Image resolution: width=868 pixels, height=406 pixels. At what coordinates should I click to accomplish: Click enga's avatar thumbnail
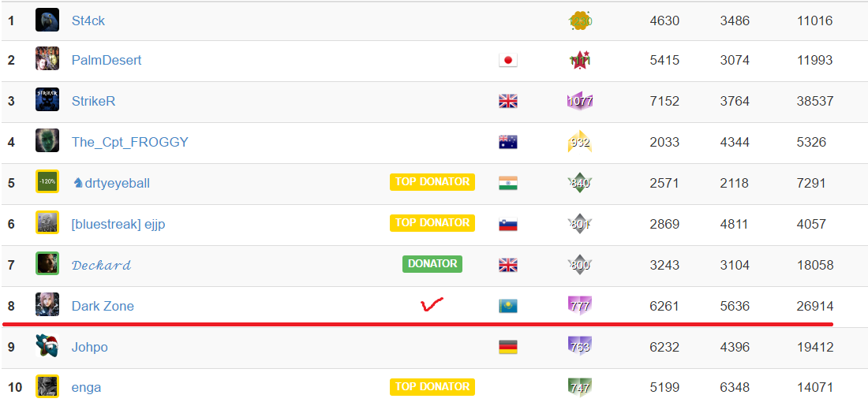click(x=47, y=386)
